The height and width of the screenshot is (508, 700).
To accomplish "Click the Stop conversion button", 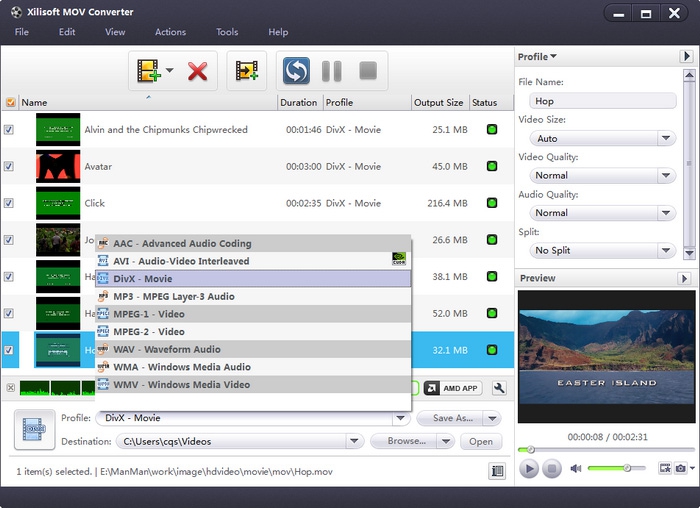I will coord(368,71).
